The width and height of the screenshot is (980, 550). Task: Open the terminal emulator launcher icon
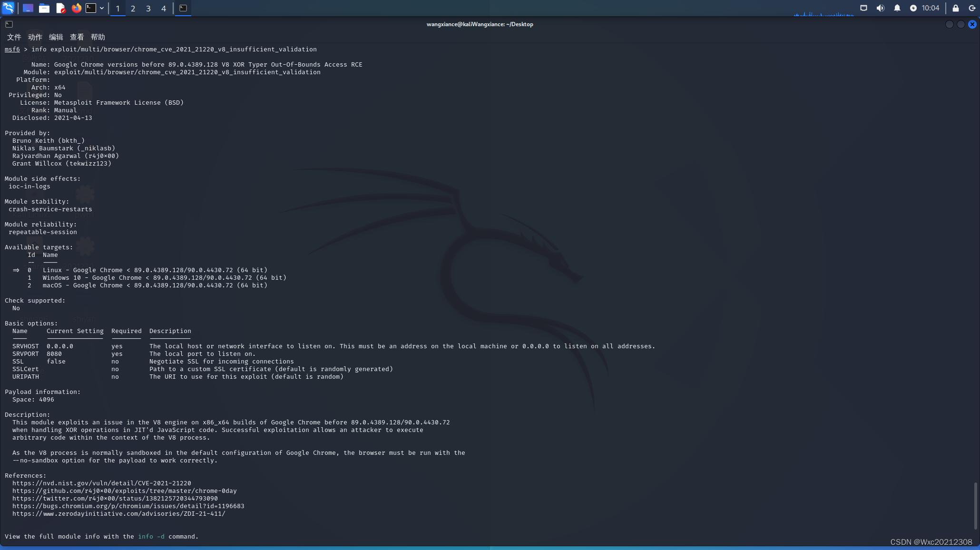(x=91, y=8)
